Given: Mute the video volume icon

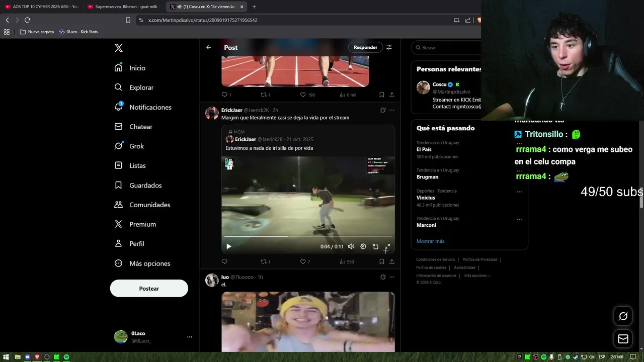Looking at the screenshot, I should 351,246.
